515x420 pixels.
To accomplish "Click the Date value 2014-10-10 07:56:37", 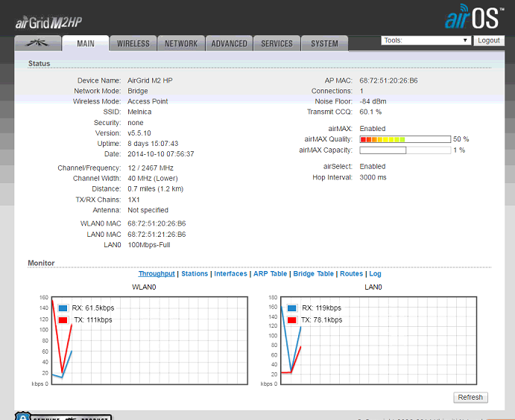I will point(160,154).
